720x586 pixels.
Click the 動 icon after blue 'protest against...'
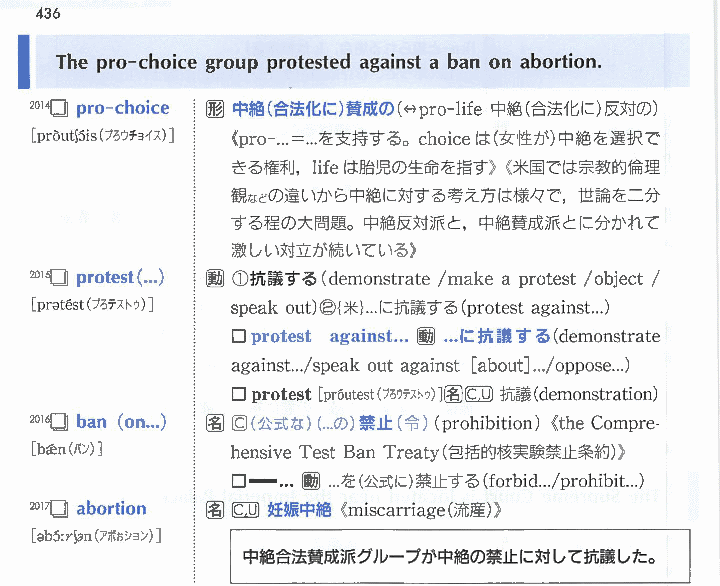click(x=426, y=337)
